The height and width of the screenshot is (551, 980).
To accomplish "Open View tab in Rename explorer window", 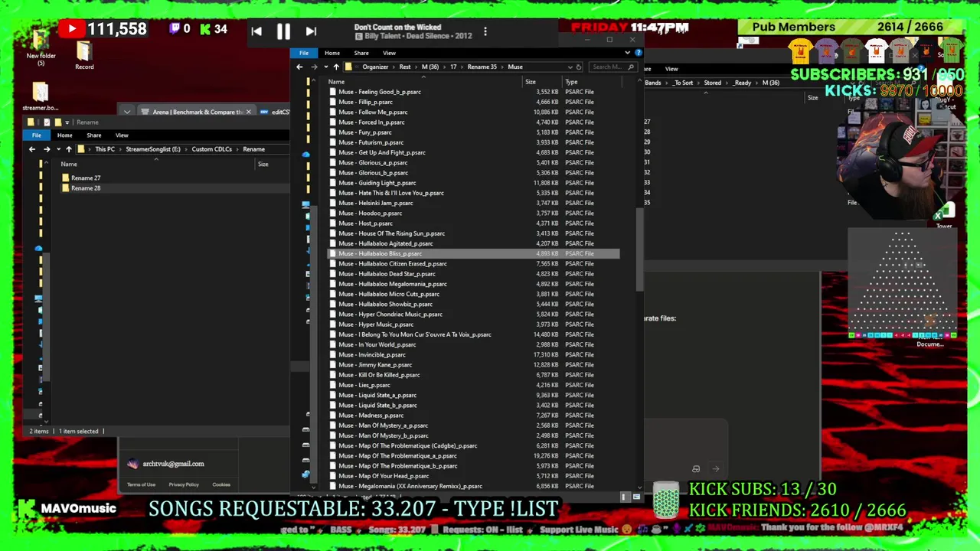I will [x=122, y=135].
